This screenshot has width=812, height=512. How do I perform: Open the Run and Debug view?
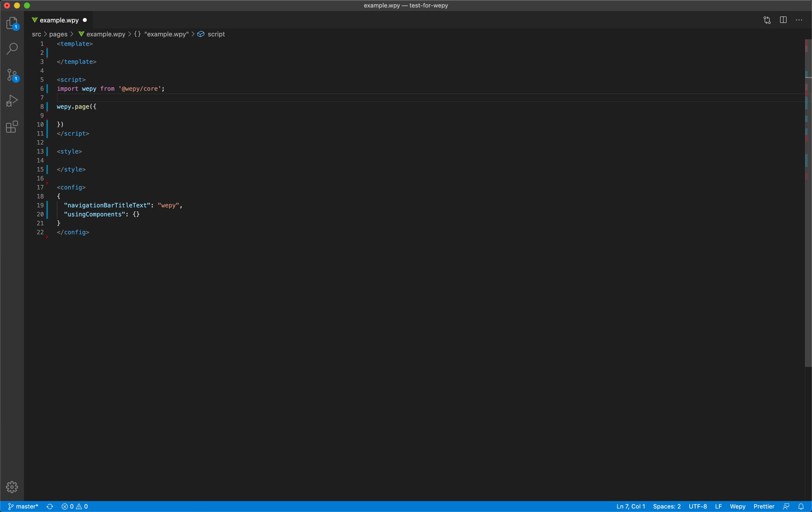coord(12,100)
